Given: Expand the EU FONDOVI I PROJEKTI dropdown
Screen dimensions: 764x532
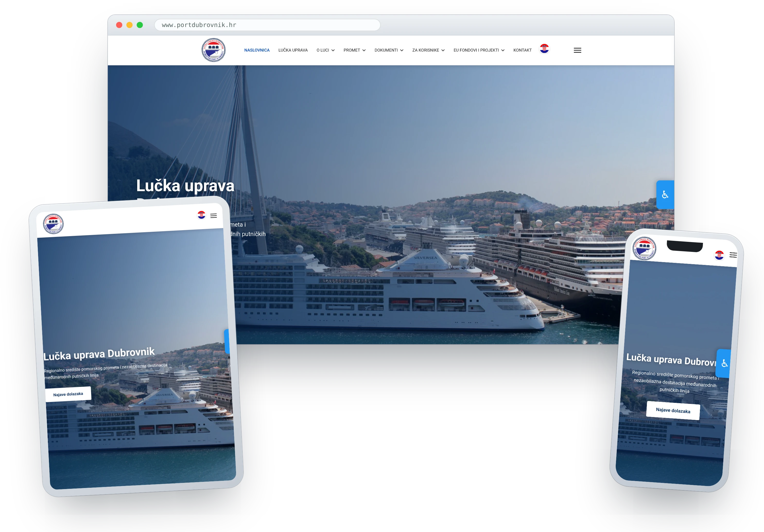Looking at the screenshot, I should coord(479,50).
